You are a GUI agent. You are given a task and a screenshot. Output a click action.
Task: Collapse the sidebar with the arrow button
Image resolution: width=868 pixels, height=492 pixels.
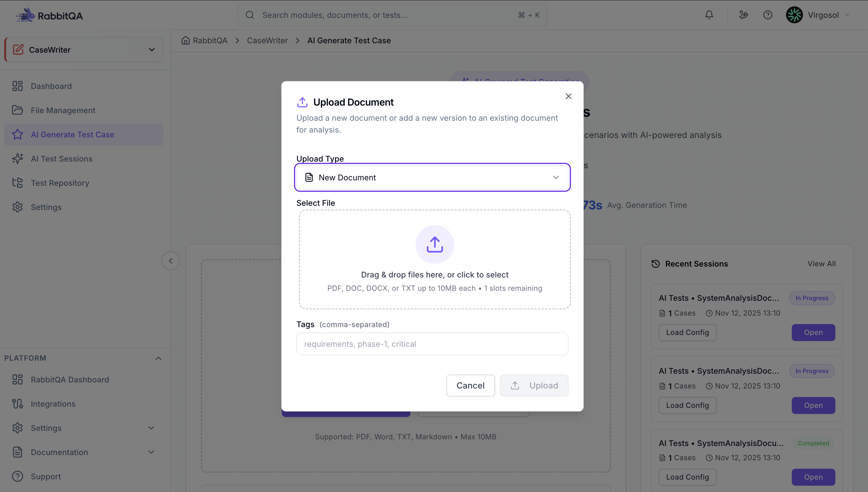[171, 261]
